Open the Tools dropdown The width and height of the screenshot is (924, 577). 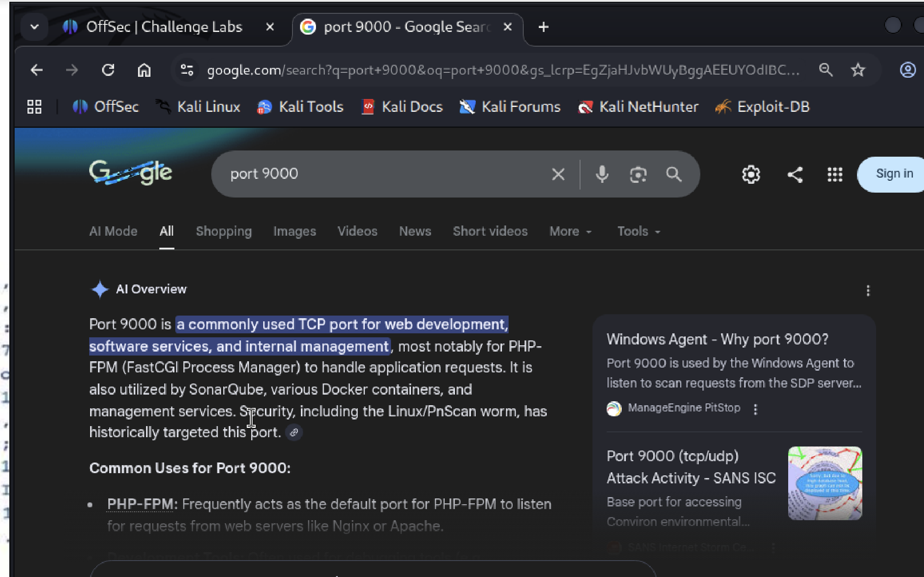point(638,231)
